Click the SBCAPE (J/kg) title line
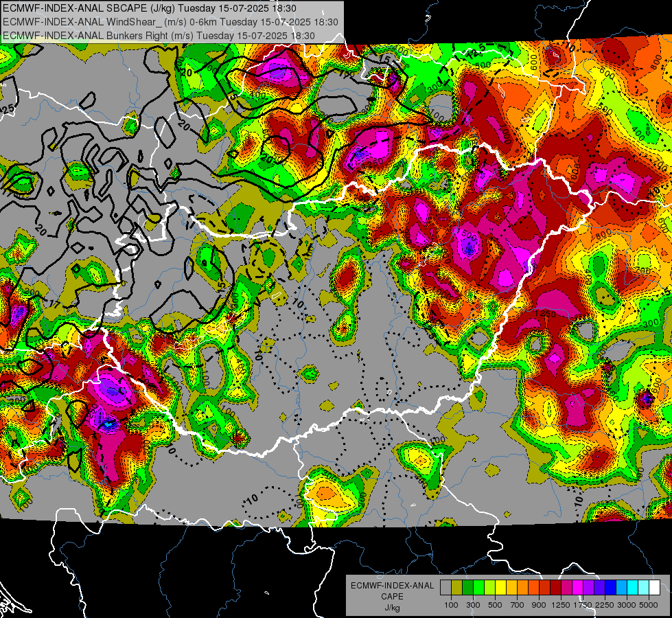This screenshot has height=618, width=672. pyautogui.click(x=149, y=8)
